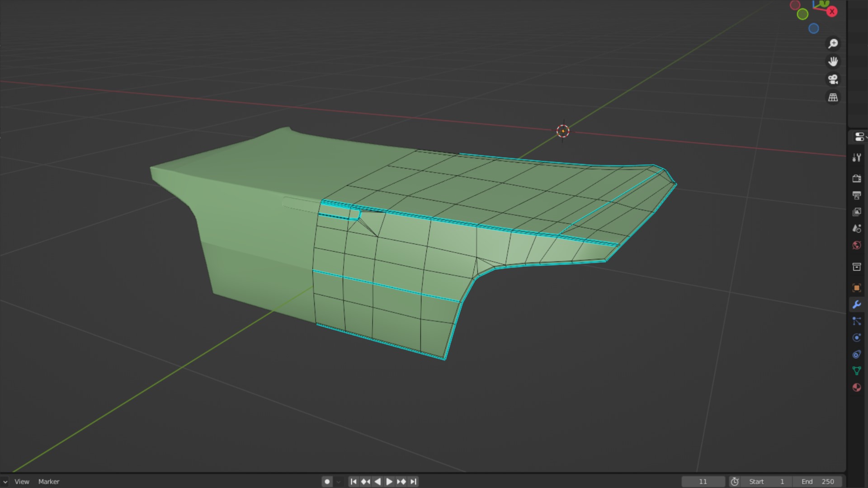The height and width of the screenshot is (488, 868).
Task: Open the properties editor type dropdown
Action: click(x=859, y=137)
